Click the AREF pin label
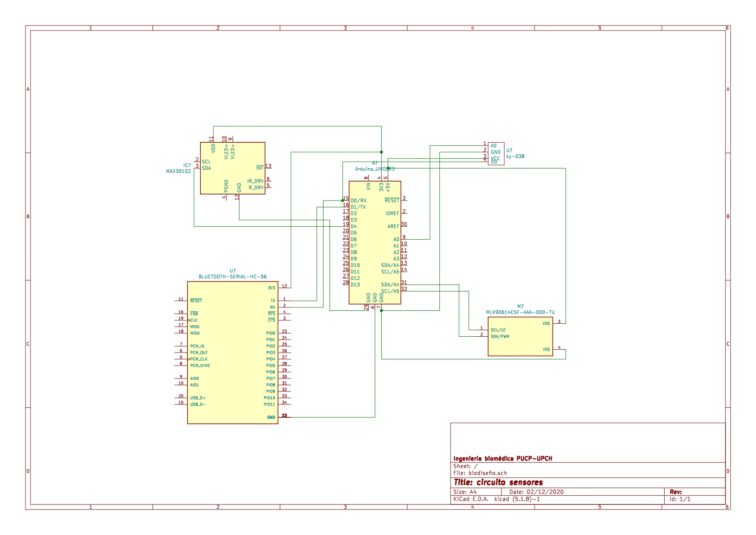Screen dimensions: 756x535 393,226
